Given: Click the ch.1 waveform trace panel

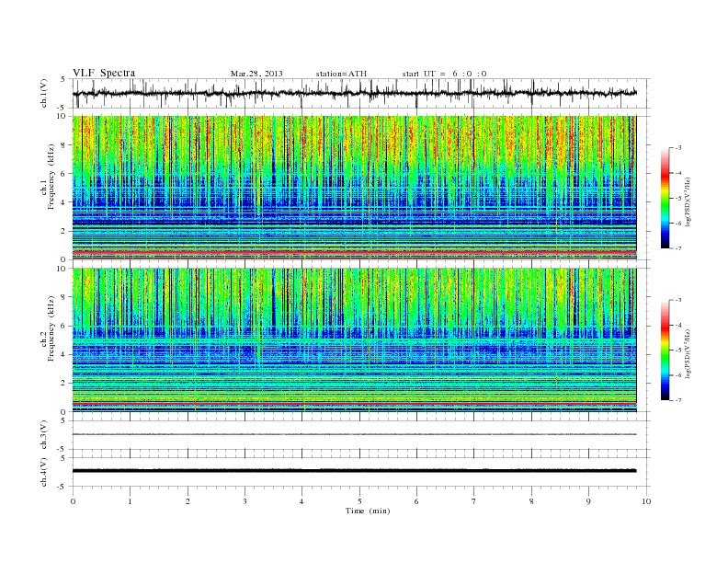Looking at the screenshot, I should point(361,93).
